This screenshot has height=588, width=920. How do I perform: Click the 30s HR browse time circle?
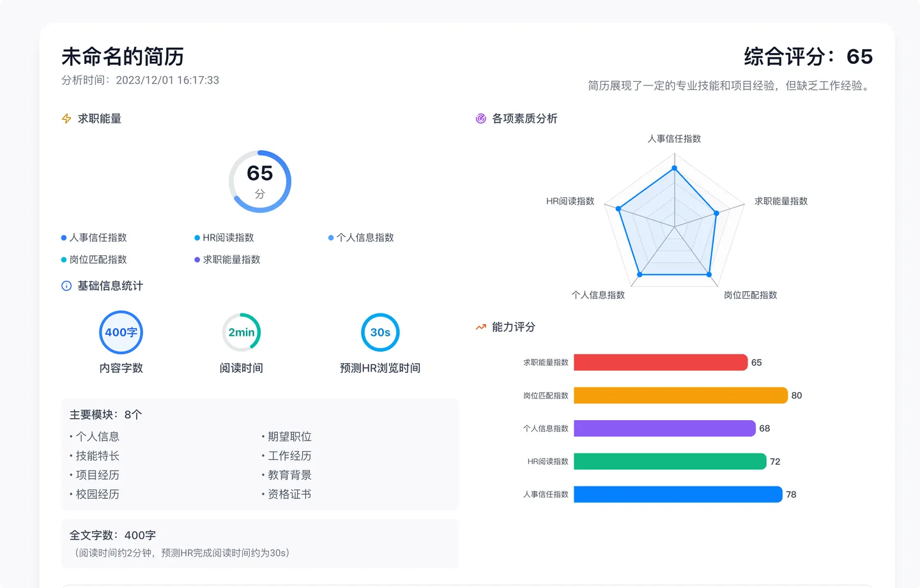pyautogui.click(x=380, y=332)
